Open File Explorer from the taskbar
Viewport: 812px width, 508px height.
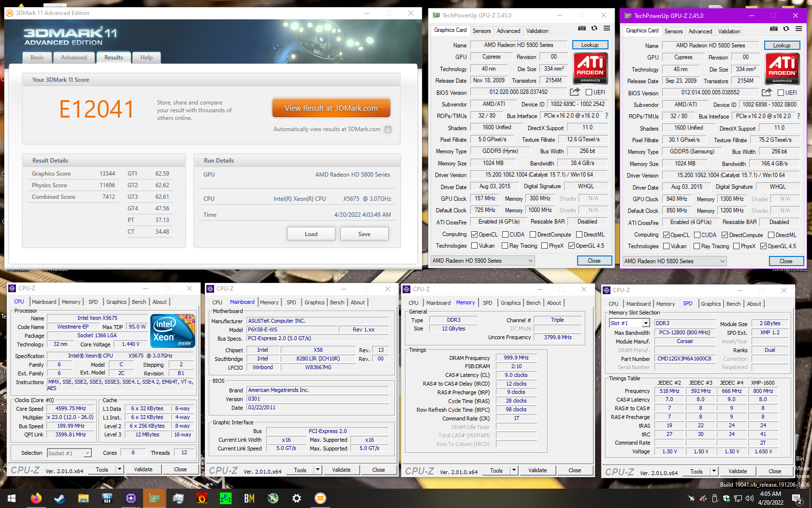click(x=84, y=498)
